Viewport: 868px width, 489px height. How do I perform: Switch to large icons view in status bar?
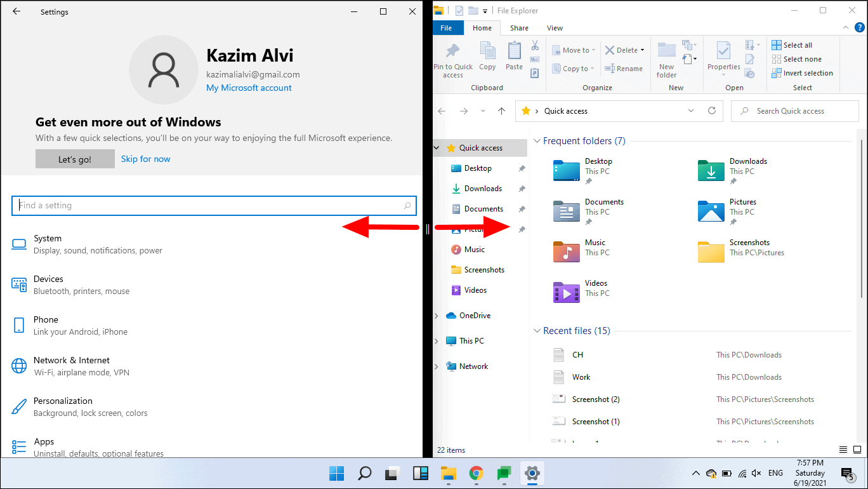coord(857,450)
